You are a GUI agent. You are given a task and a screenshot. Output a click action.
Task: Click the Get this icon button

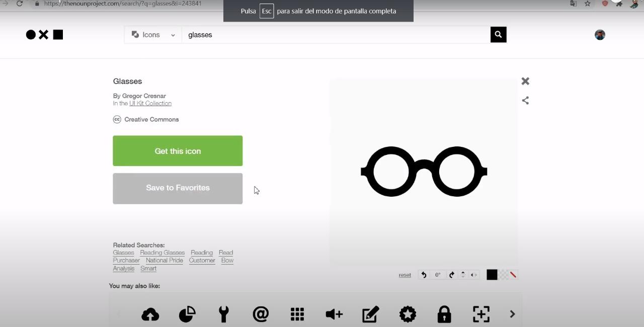pyautogui.click(x=178, y=151)
